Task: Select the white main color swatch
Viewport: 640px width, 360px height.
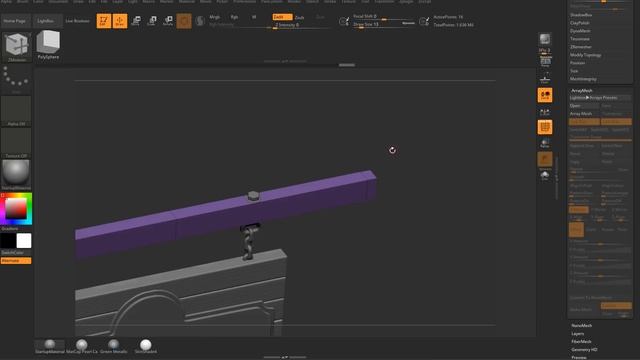Action: (x=24, y=241)
